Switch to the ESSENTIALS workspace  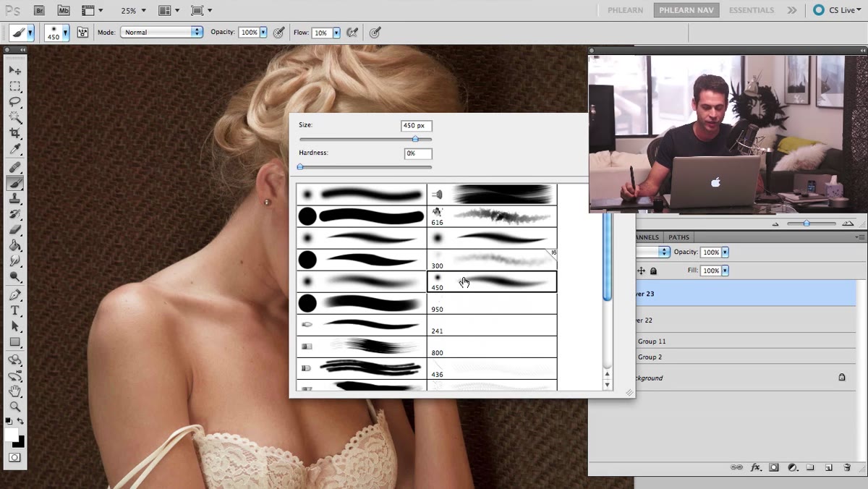[752, 10]
